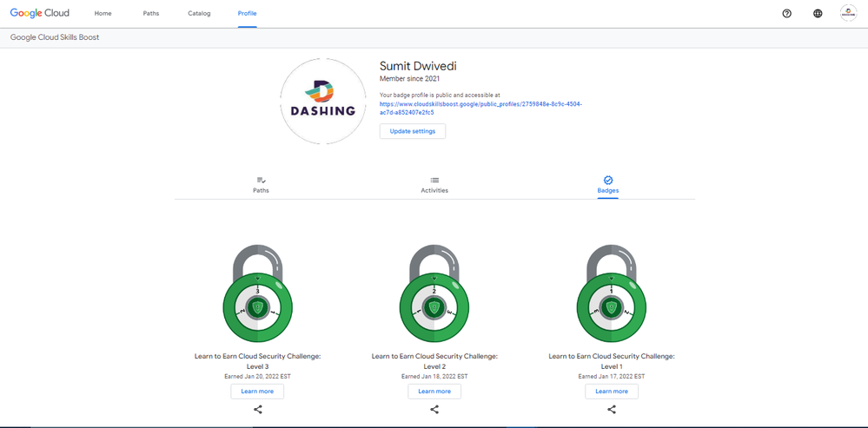Click Learn more for Level 3 badge

point(257,392)
